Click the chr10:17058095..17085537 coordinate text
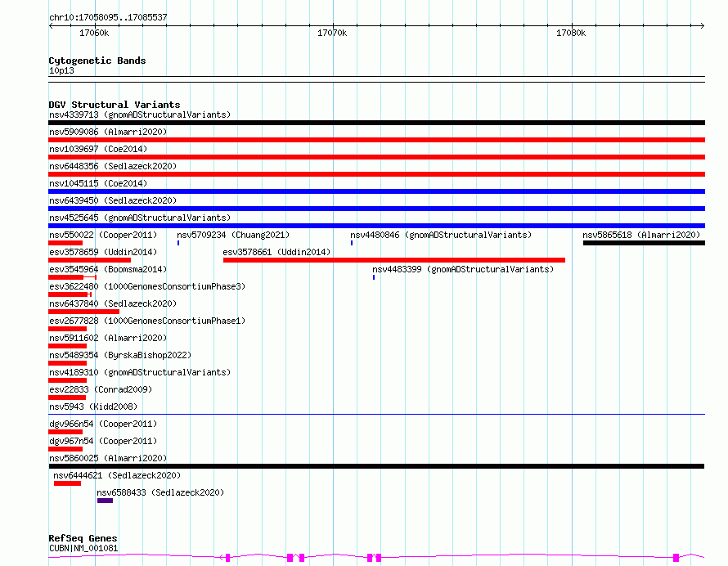728x566 pixels. click(108, 17)
